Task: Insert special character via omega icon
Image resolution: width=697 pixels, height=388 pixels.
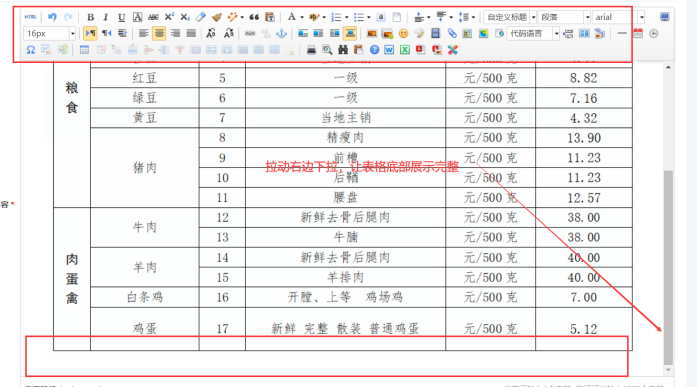Action: click(30, 50)
